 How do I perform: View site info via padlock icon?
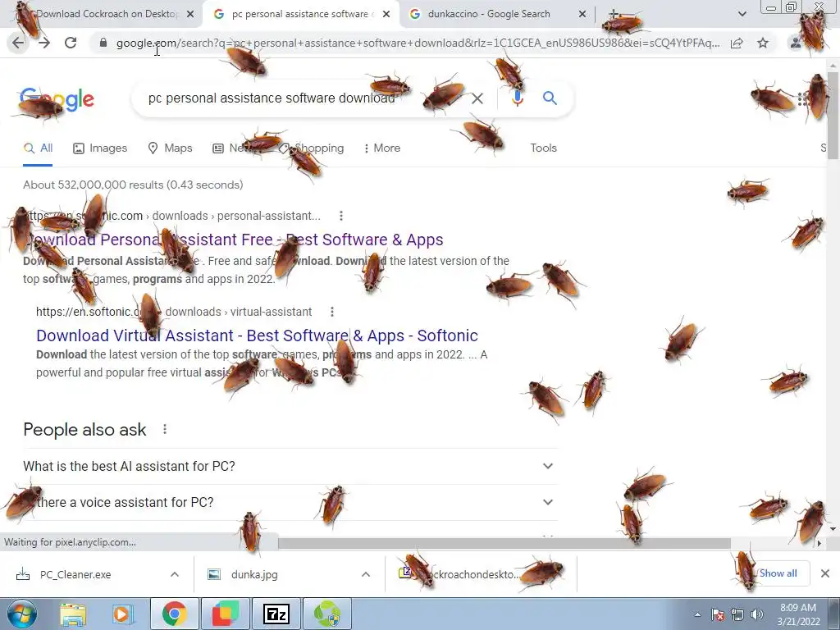[103, 43]
